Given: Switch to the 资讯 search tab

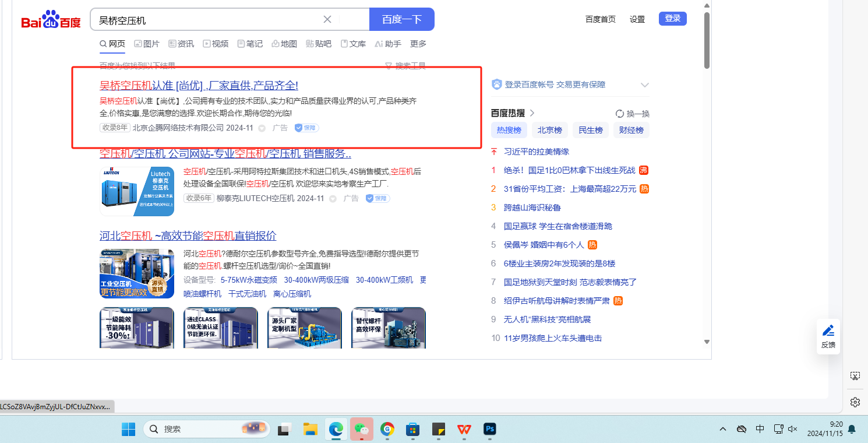Looking at the screenshot, I should point(181,44).
